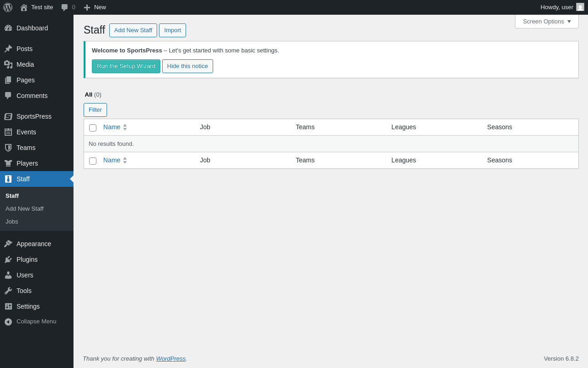Click the Leagues column header text
The width and height of the screenshot is (588, 368).
(x=404, y=127)
